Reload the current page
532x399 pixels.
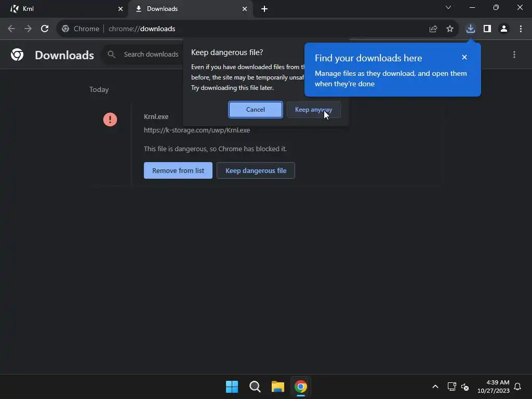[x=45, y=29]
